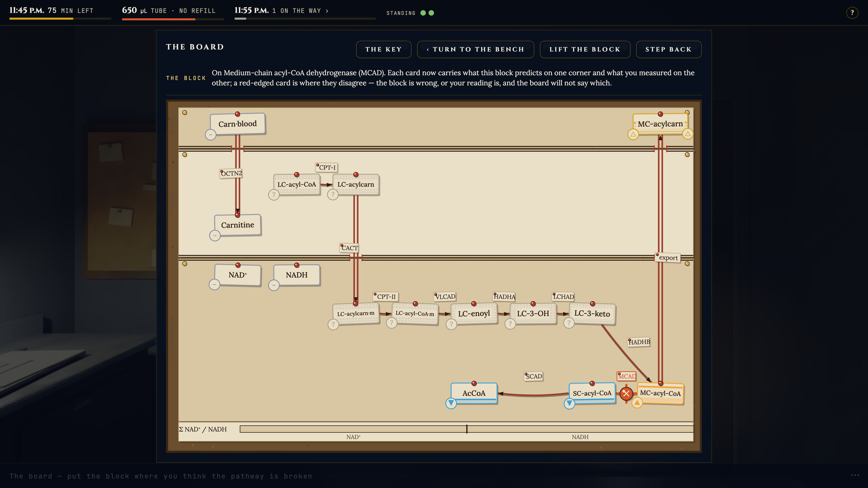
Task: Click the minus badge on NADH card
Action: (x=274, y=285)
